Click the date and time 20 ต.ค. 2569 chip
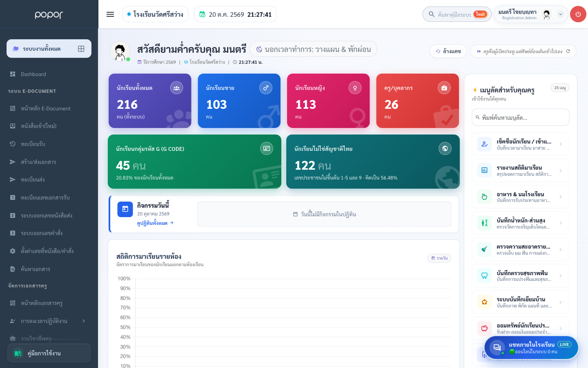The image size is (588, 368). coord(235,14)
